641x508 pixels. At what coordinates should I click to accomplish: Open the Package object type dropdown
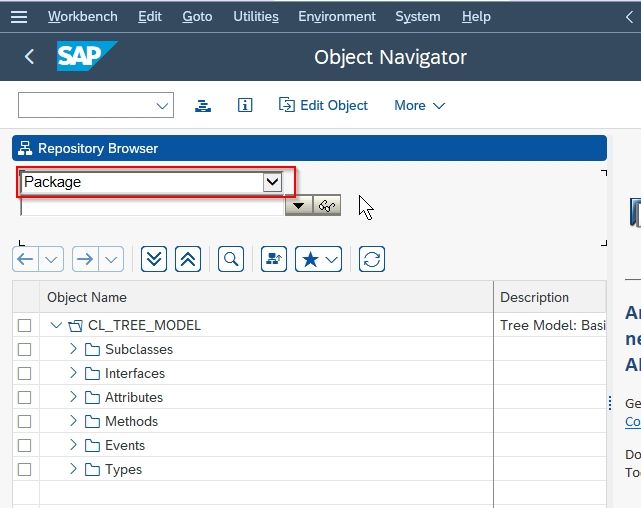click(x=272, y=182)
